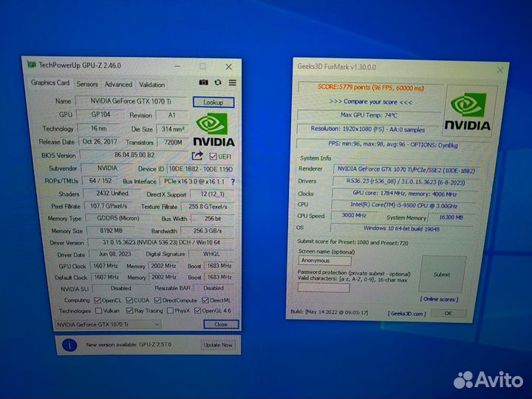Viewport: 532px width, 399px height.
Task: Open the Online scores link
Action: click(439, 299)
